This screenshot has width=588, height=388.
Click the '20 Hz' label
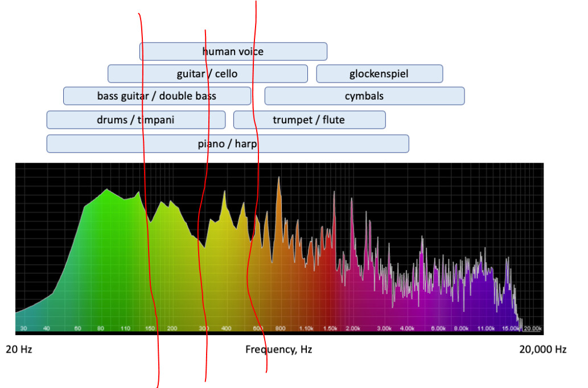pos(19,349)
